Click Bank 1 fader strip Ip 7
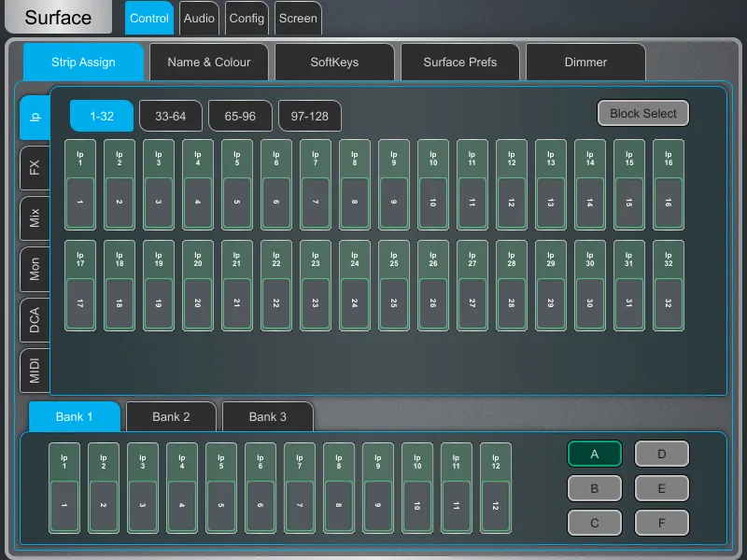The width and height of the screenshot is (747, 560). 300,488
